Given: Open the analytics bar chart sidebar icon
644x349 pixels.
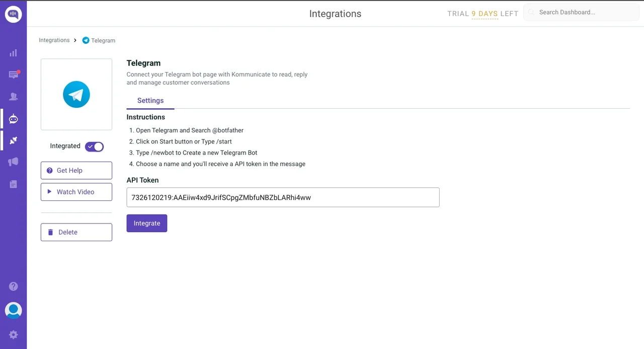Looking at the screenshot, I should (x=13, y=53).
